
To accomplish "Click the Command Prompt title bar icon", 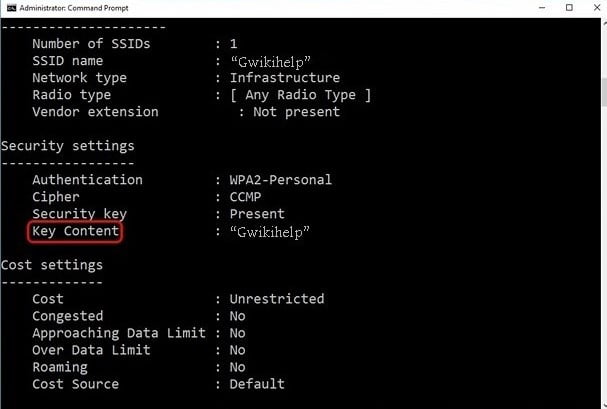I will [12, 8].
